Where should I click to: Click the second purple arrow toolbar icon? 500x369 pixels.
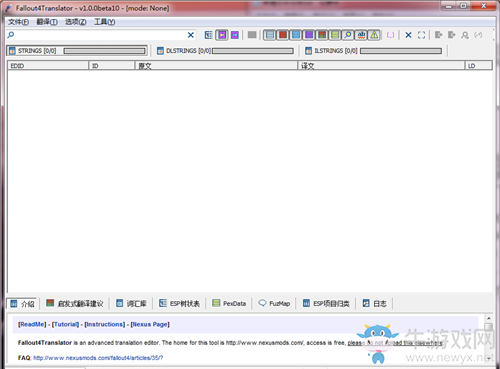click(x=235, y=35)
